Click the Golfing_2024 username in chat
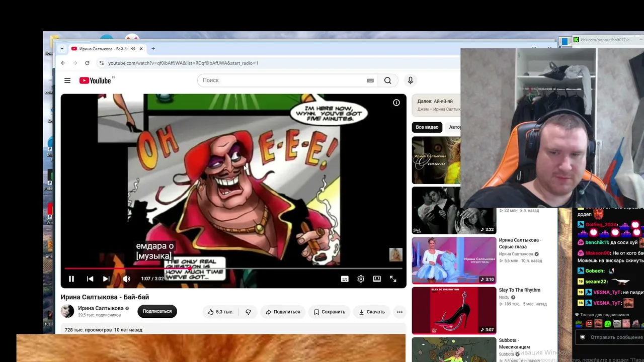Viewport: 644px width, 362px height. (601, 225)
